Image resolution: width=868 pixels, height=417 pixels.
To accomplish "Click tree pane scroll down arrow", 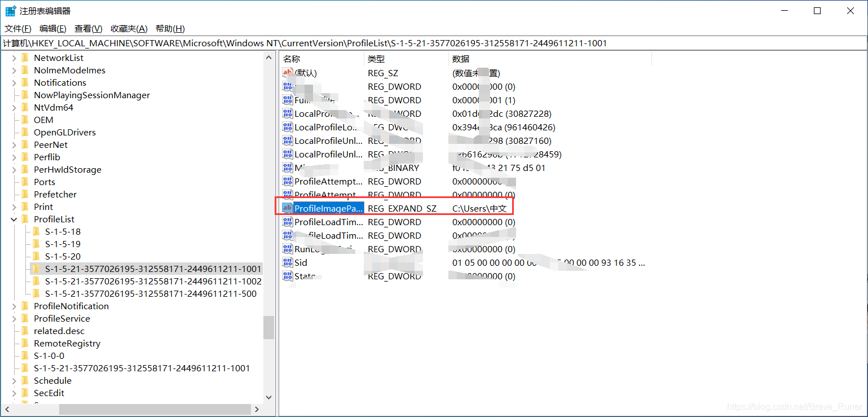I will point(268,397).
